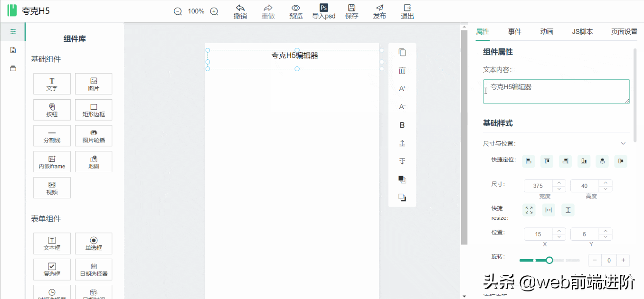Switch to the 事件 tab
Viewport: 644px width, 299px height.
pyautogui.click(x=514, y=32)
